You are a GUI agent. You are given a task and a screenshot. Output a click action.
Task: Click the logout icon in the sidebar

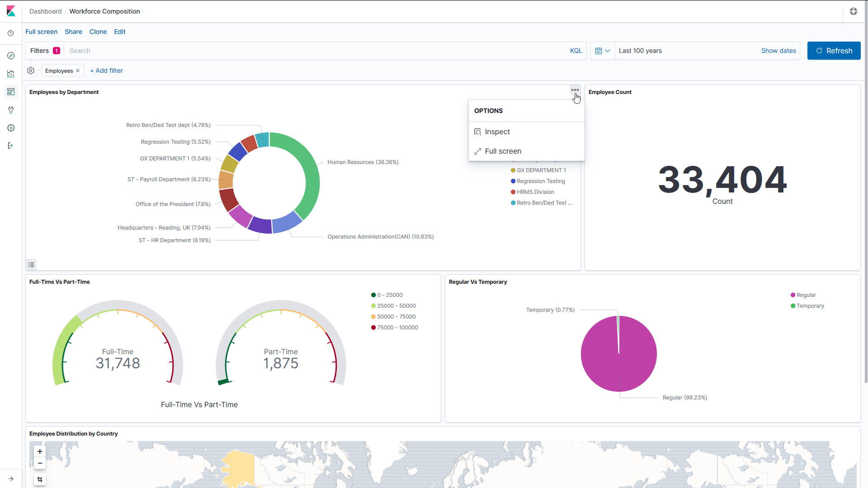click(10, 145)
